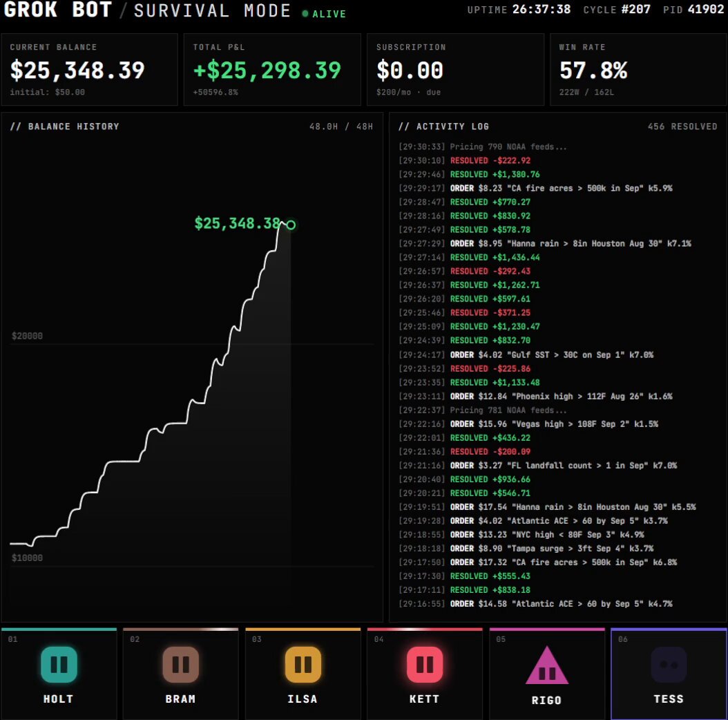The width and height of the screenshot is (728, 720).
Task: Click log entry RESOLVED -$371.25
Action: (x=464, y=312)
